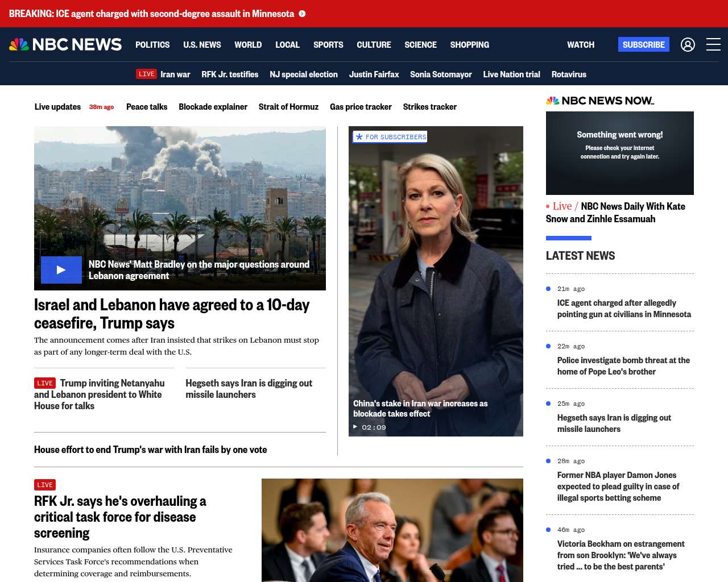Go to the Sports section
Image resolution: width=728 pixels, height=582 pixels.
click(x=328, y=44)
